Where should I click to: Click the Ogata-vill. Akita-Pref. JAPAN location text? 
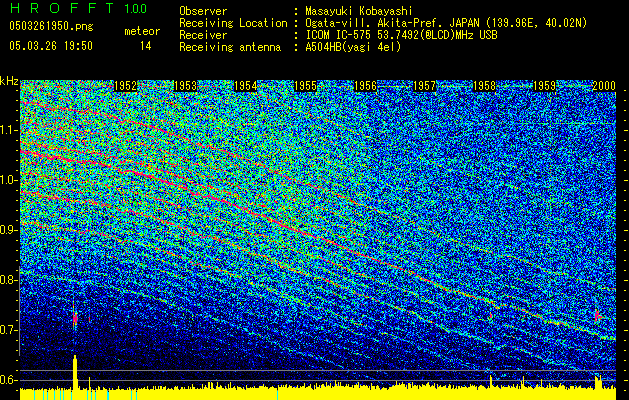[446, 23]
